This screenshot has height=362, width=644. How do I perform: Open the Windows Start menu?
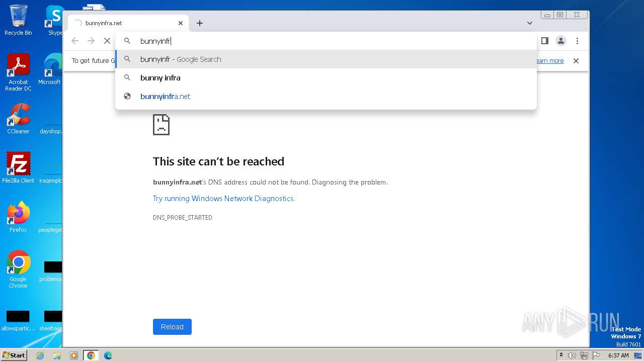(x=14, y=355)
